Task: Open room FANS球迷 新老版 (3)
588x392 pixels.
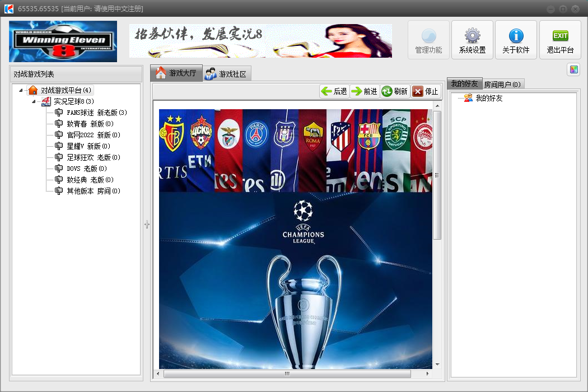Action: (x=97, y=113)
